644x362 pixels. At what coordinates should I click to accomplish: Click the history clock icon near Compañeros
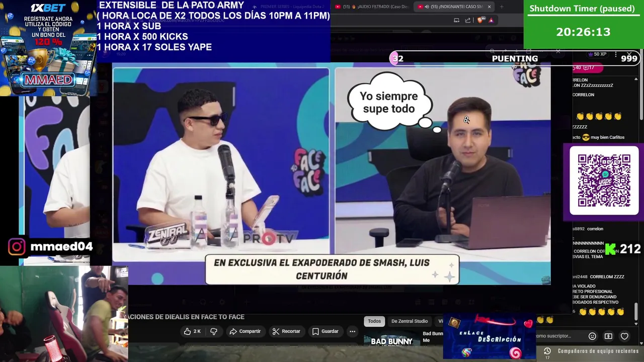[547, 351]
